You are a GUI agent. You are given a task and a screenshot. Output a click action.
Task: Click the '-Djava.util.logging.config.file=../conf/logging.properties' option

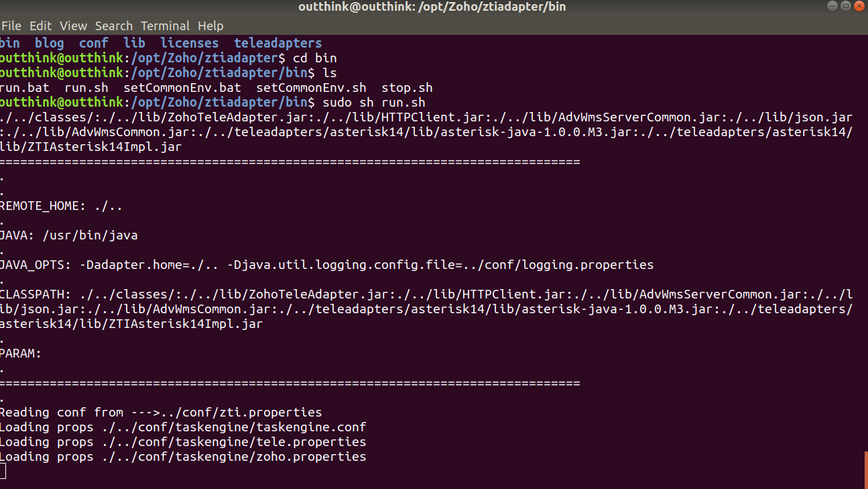[x=440, y=265]
